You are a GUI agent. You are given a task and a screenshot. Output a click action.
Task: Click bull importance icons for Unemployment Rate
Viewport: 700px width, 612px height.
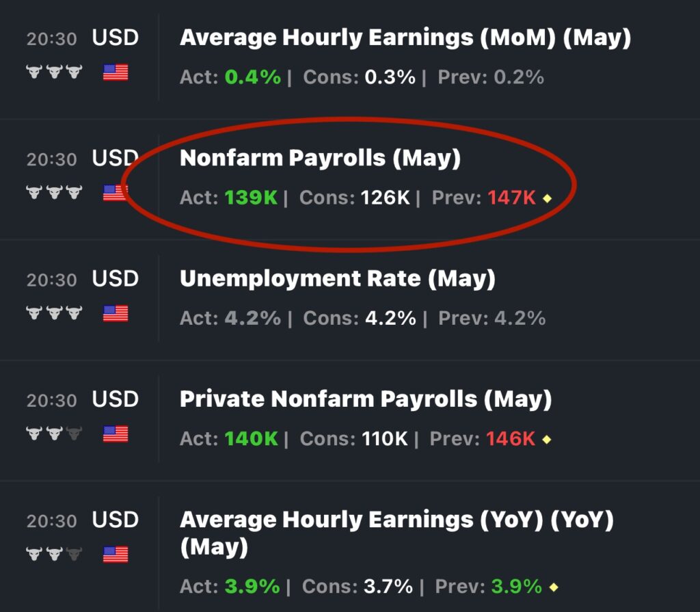[x=53, y=313]
